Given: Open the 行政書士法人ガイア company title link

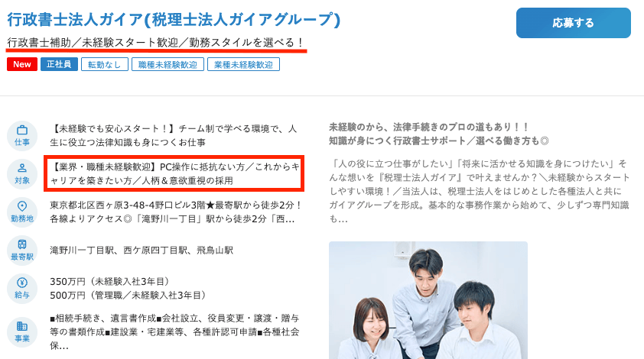Looking at the screenshot, I should tap(174, 20).
